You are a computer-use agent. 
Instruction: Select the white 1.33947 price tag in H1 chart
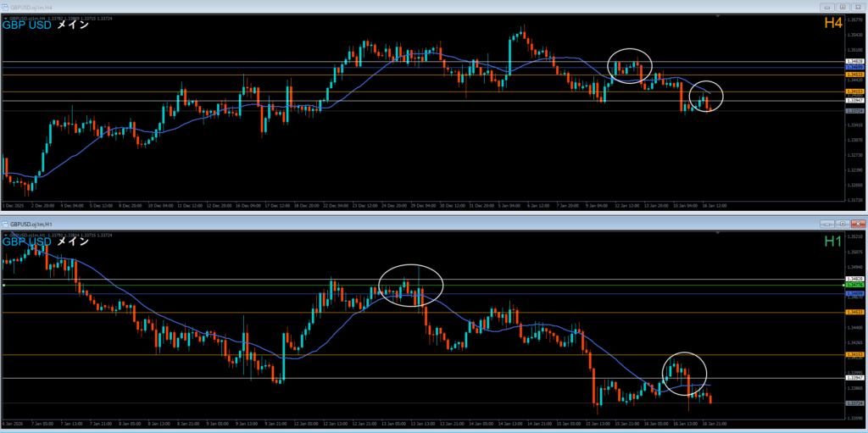(x=854, y=378)
